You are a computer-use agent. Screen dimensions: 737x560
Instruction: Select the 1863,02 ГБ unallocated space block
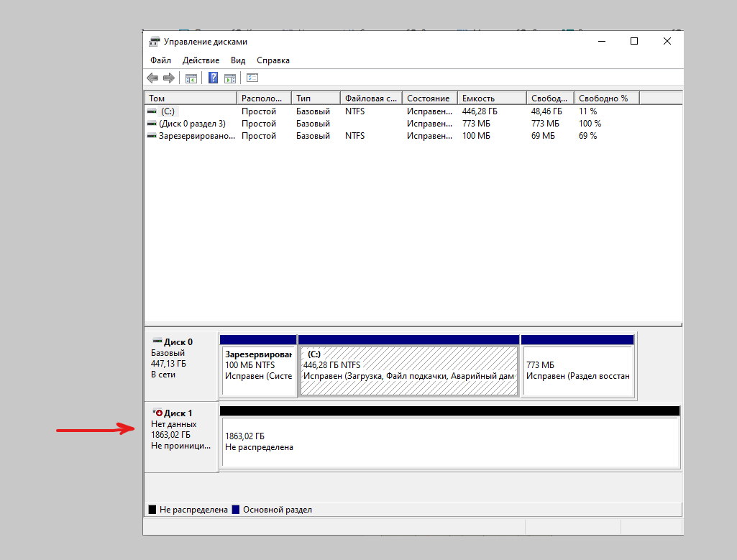click(x=449, y=442)
